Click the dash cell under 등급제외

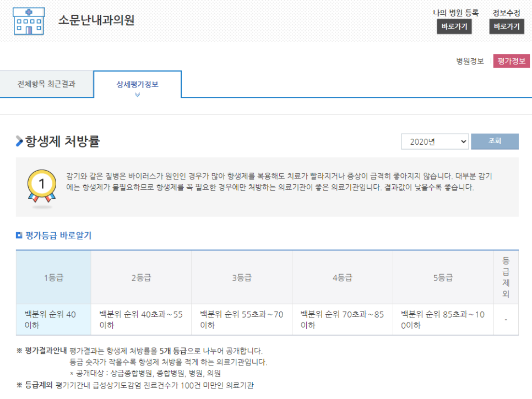point(506,320)
